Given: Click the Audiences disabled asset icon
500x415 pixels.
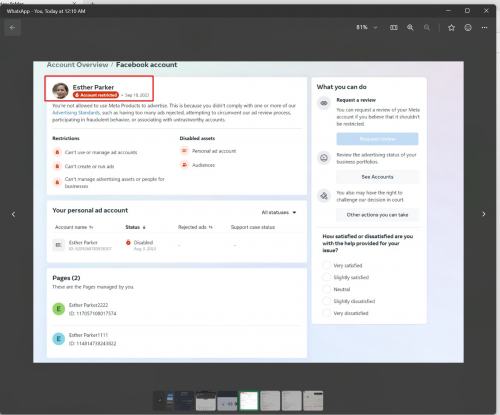Looking at the screenshot, I should 184,165.
